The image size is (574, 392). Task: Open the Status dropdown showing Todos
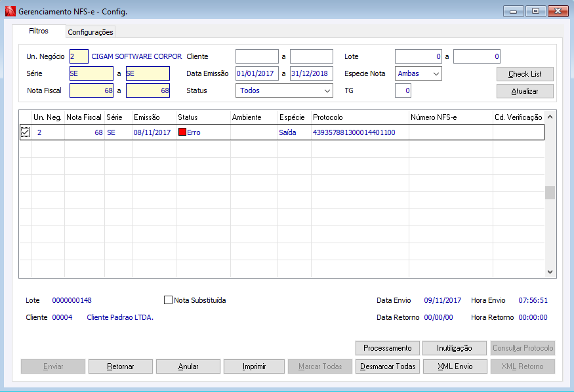284,90
